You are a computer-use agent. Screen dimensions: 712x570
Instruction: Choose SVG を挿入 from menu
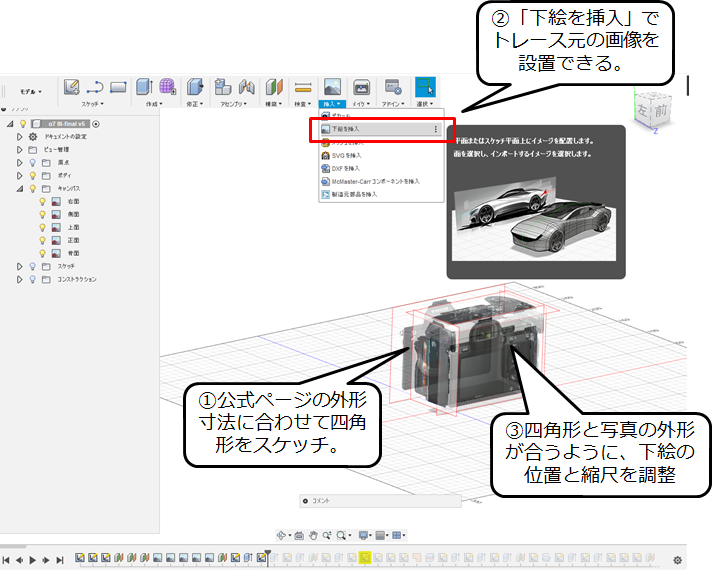381,155
